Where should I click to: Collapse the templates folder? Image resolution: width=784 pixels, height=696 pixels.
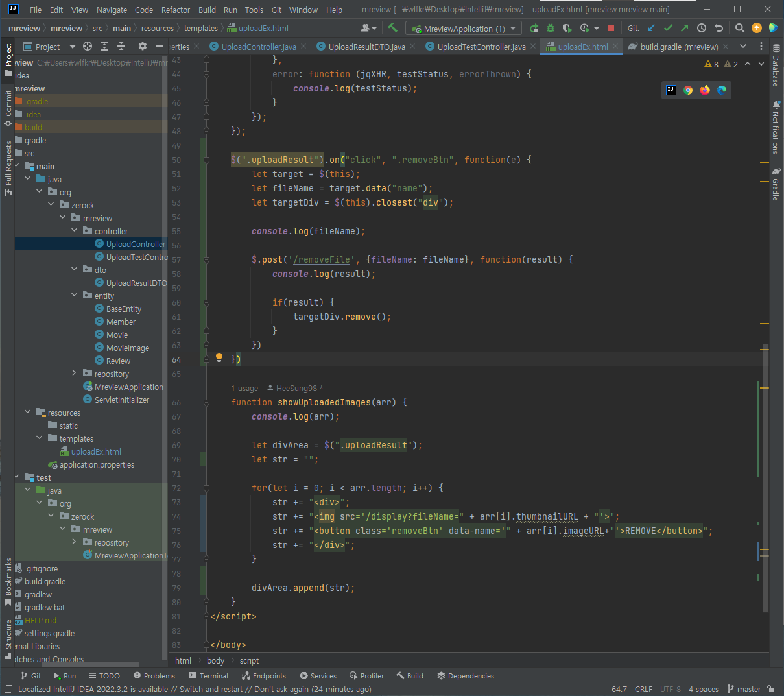pos(39,438)
